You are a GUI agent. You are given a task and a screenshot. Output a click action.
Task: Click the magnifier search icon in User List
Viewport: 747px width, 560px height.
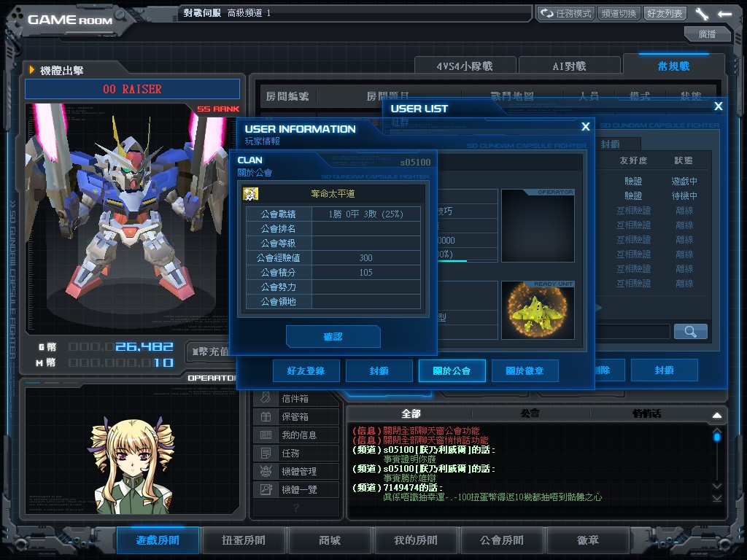click(690, 332)
